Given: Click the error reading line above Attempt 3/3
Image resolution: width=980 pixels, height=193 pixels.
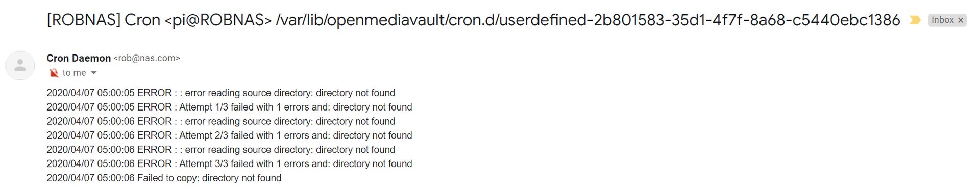Looking at the screenshot, I should tap(220, 150).
